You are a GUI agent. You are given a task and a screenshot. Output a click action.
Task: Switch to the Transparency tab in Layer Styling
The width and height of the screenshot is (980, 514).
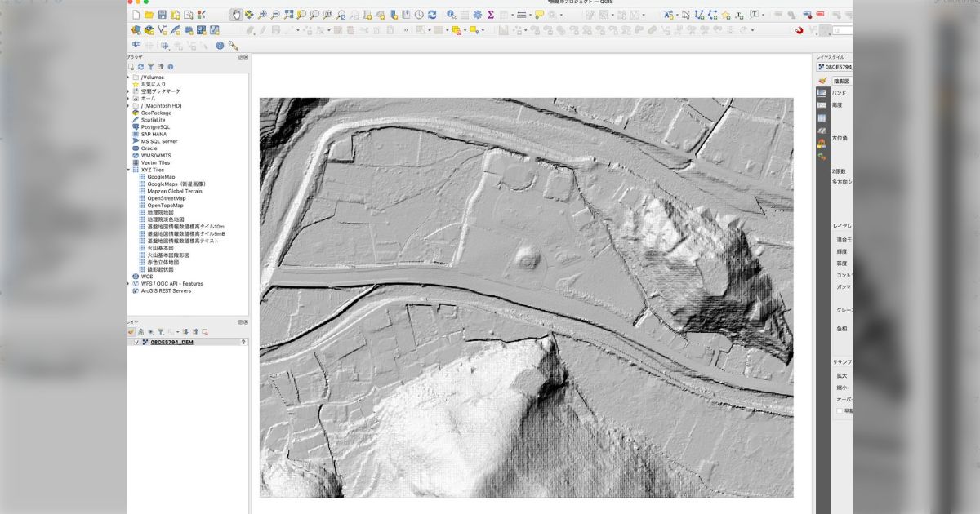822,104
